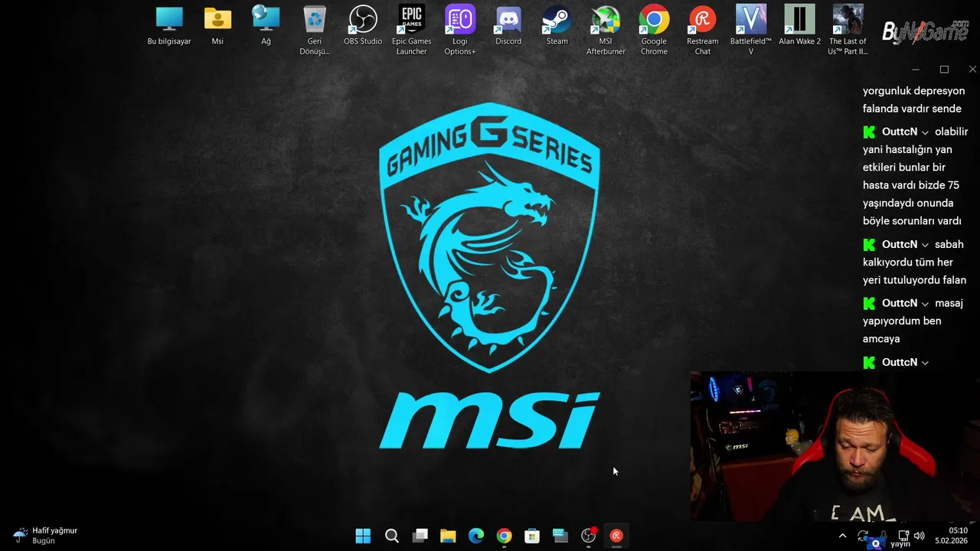The height and width of the screenshot is (551, 980).
Task: Minimize the Restream Chat window
Action: point(915,70)
